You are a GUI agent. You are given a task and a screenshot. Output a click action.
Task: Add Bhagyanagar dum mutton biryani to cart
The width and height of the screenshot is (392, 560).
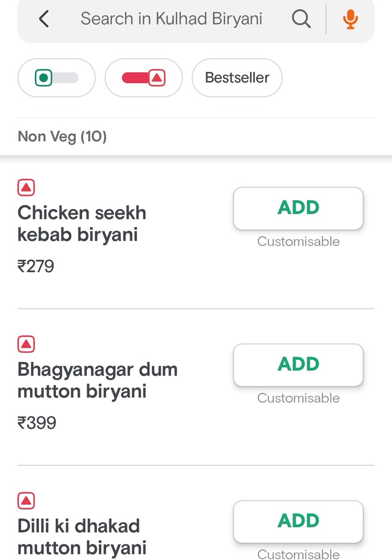coord(298,365)
